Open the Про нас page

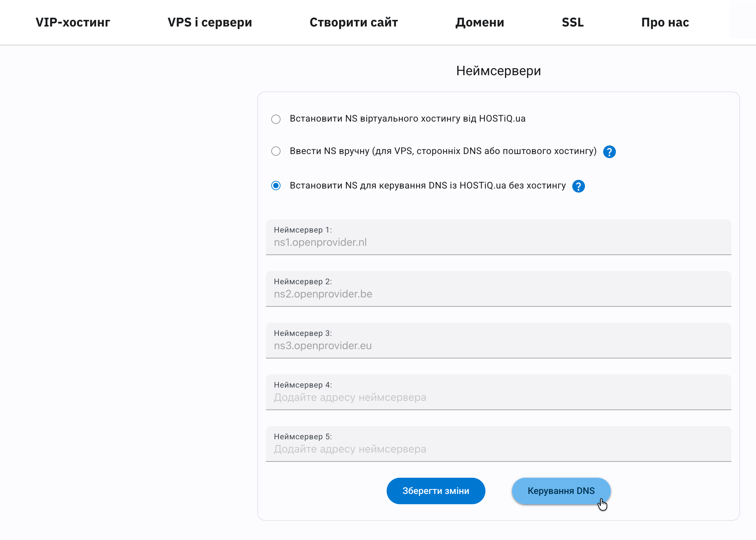click(665, 22)
